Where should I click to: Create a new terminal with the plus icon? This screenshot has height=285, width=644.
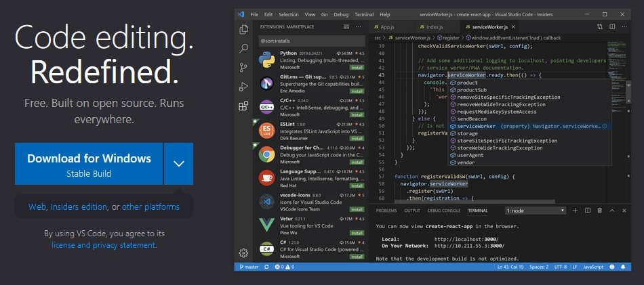(x=575, y=211)
